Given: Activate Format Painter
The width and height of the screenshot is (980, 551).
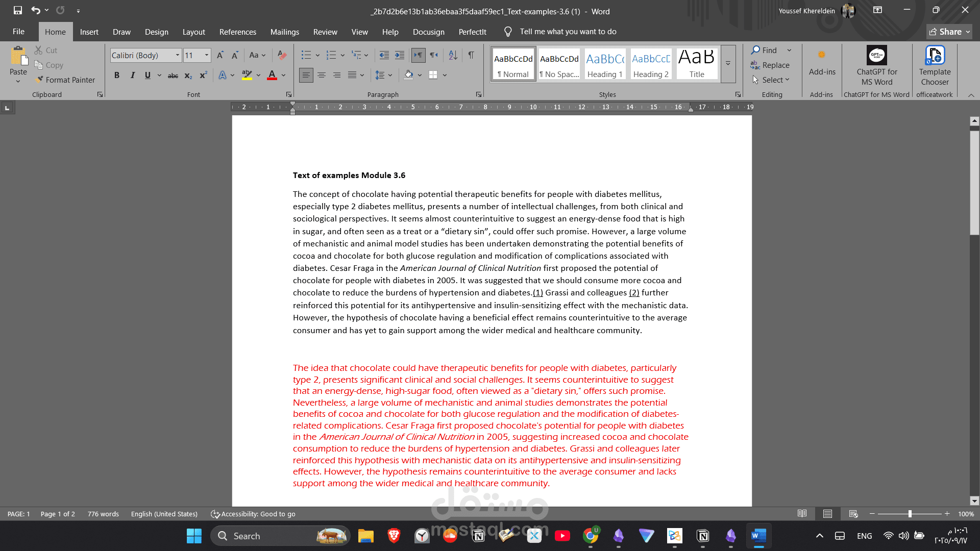Looking at the screenshot, I should click(x=65, y=80).
